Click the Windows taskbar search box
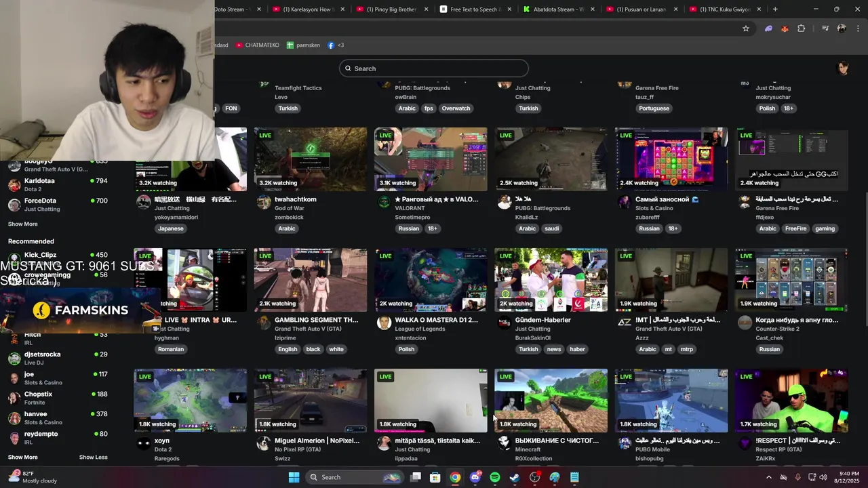 pos(354,477)
